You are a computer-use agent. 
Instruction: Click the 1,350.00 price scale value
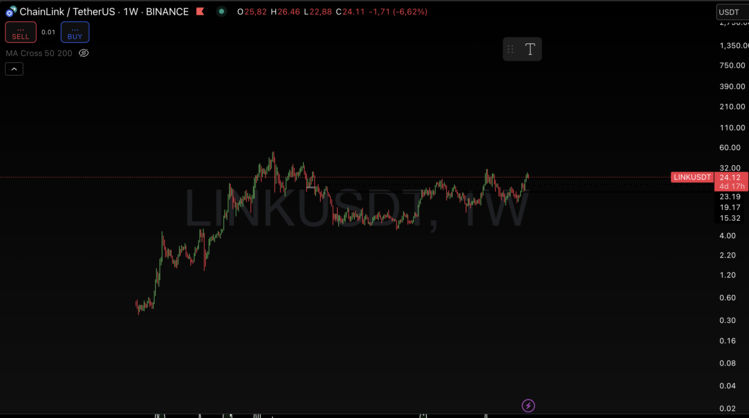click(734, 45)
